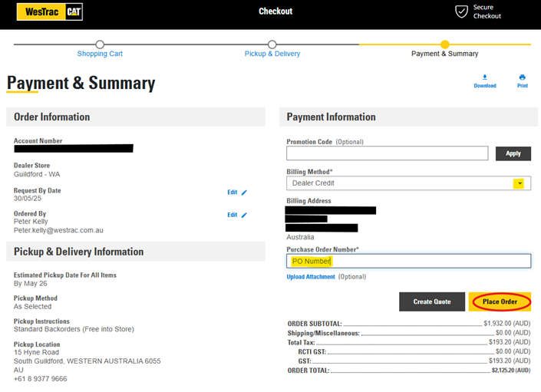Click pencil icon beside Request By Date

244,193
